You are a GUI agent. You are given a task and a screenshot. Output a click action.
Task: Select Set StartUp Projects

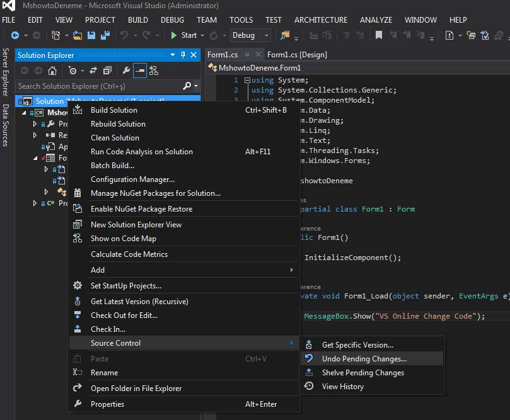184,286
